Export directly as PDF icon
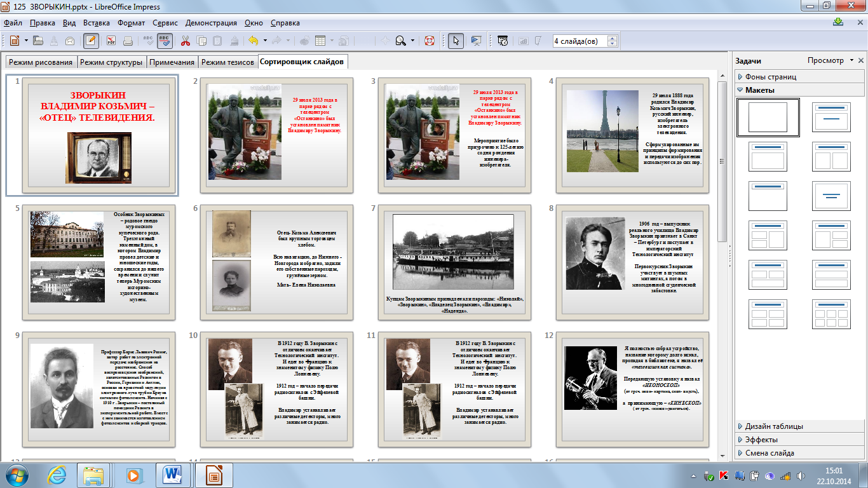The width and height of the screenshot is (868, 488). coord(111,40)
